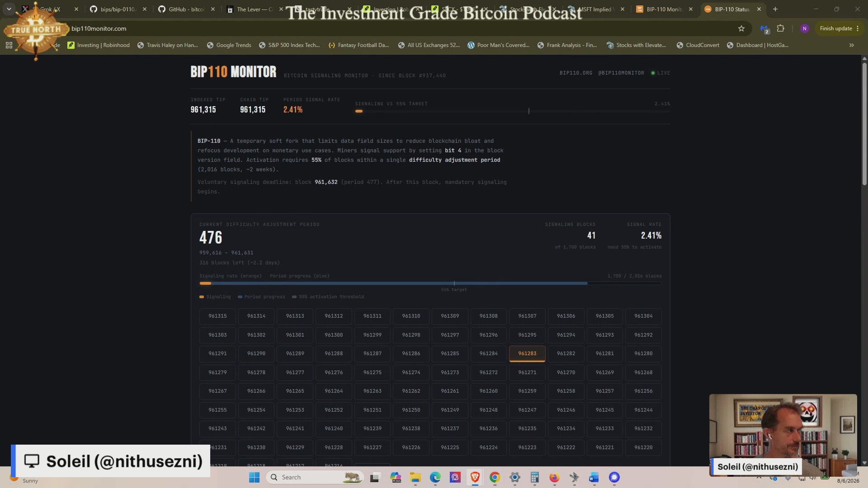Viewport: 868px width, 488px height.
Task: Open Google Chrome from the taskbar
Action: pyautogui.click(x=495, y=477)
